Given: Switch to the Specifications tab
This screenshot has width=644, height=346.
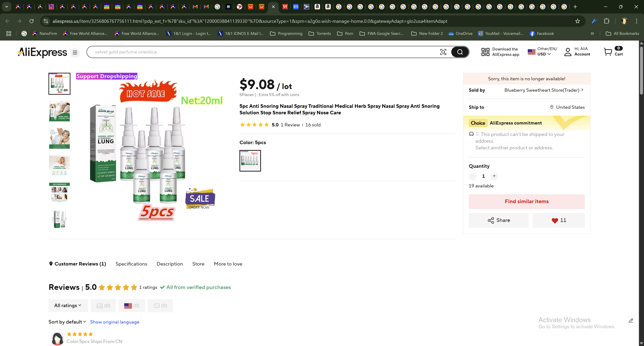Looking at the screenshot, I should 131,264.
